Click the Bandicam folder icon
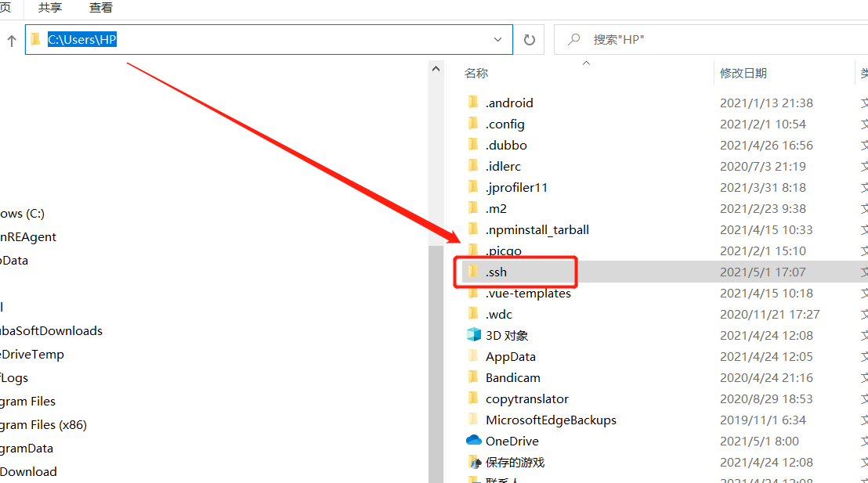 click(473, 377)
